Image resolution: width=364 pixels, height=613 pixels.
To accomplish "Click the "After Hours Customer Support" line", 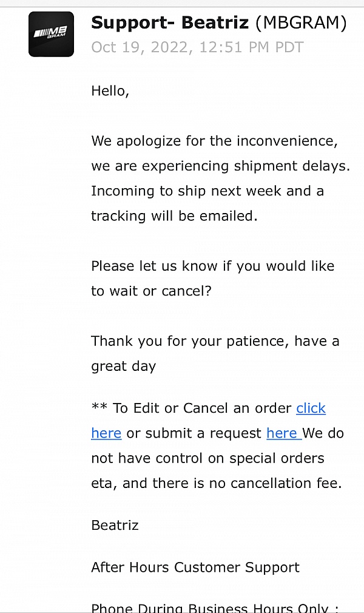I will point(195,567).
